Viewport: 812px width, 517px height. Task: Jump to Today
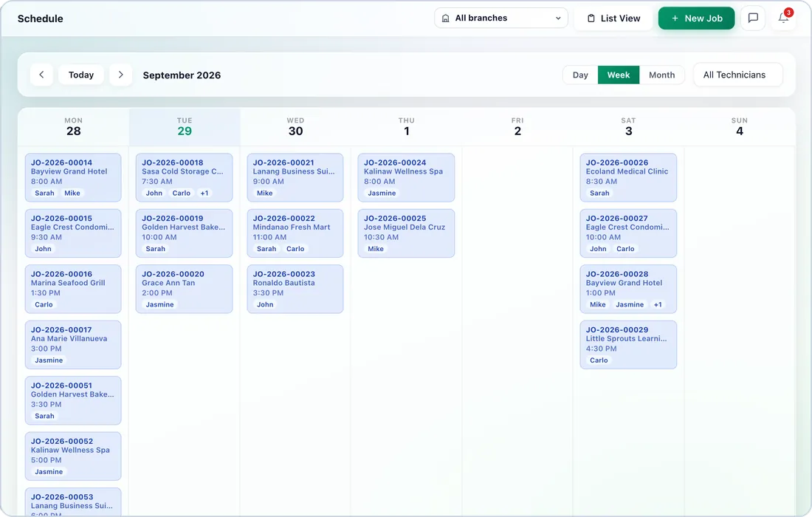80,75
